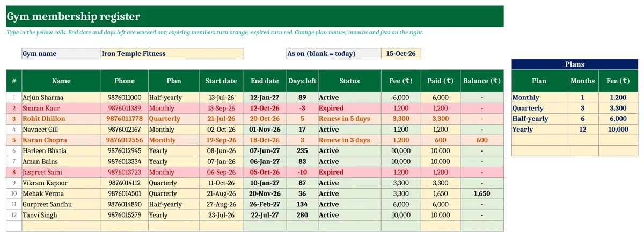Select the name cell 'Aman Bains'

61,162
